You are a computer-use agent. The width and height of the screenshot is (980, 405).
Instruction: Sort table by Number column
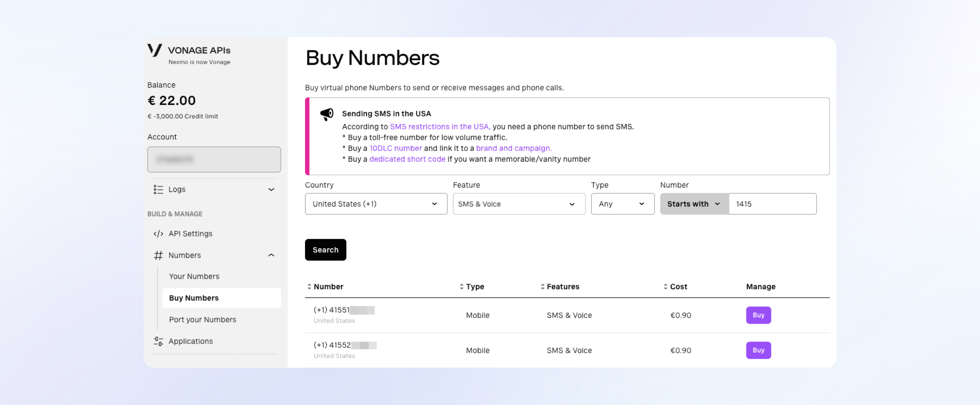[325, 287]
